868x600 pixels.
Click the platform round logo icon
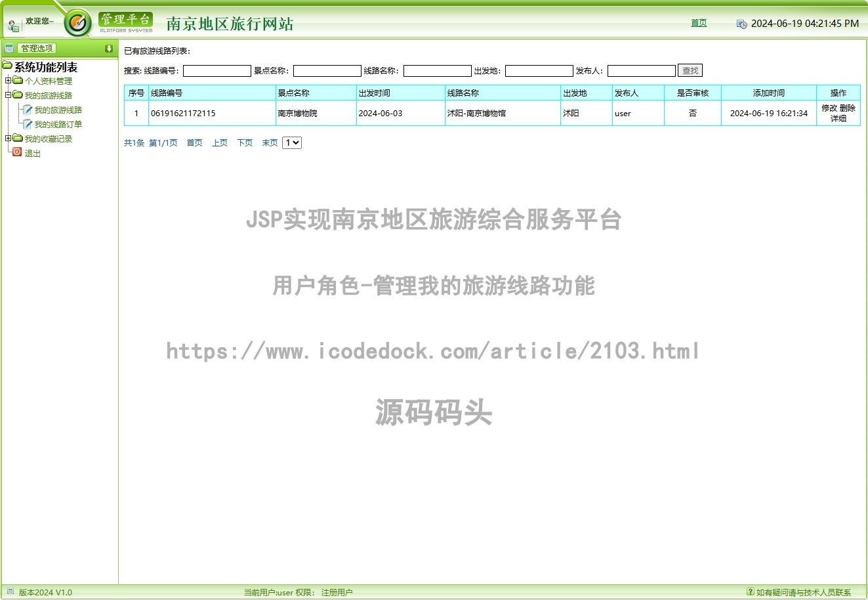pyautogui.click(x=78, y=24)
